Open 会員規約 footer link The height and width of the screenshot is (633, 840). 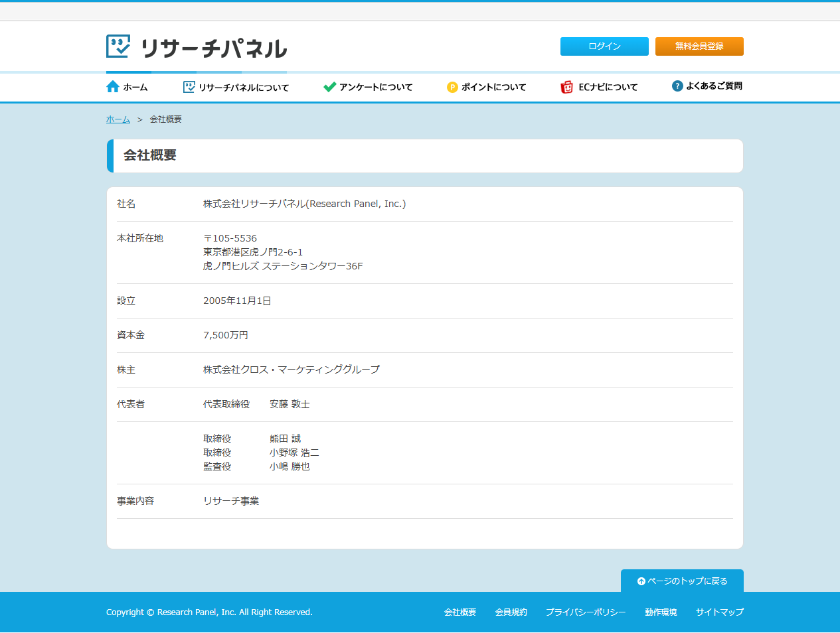coord(511,612)
